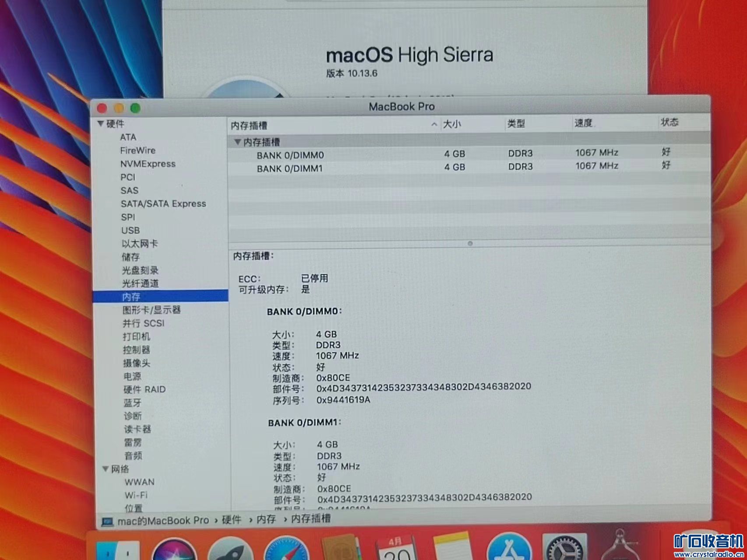Viewport: 747px width, 560px height.
Task: Open Safari compass icon in Dock
Action: pyautogui.click(x=286, y=549)
